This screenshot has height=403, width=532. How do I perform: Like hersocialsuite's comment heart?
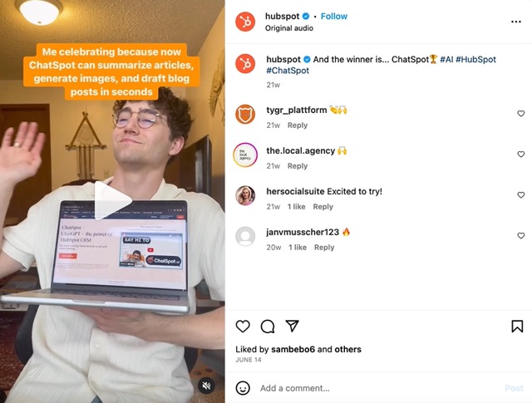tap(521, 195)
